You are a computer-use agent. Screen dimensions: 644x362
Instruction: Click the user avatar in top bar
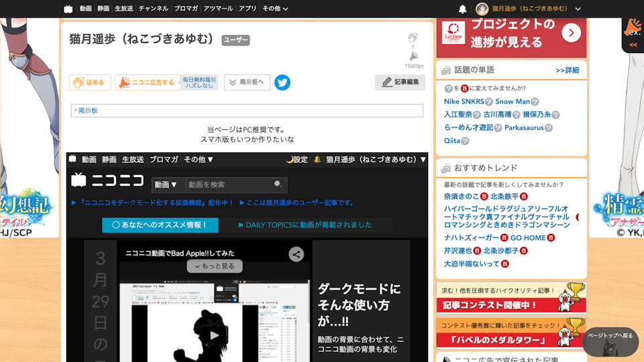(x=482, y=9)
